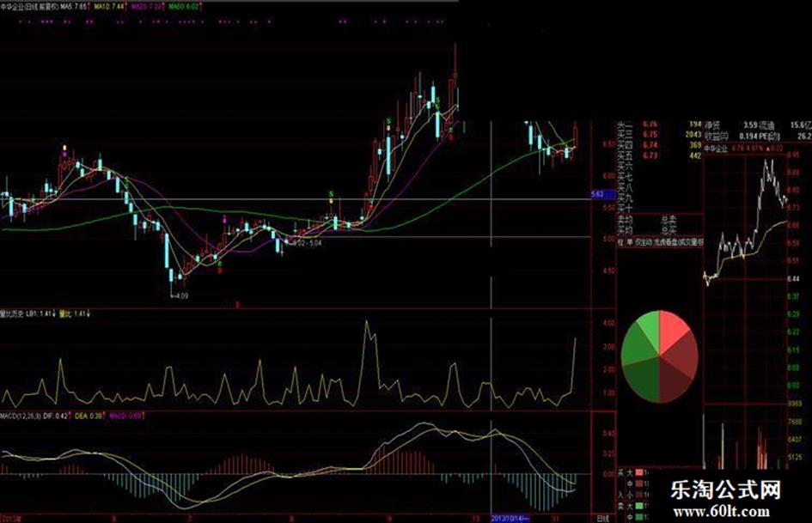Click the 卖五 6.73 order book row

(660, 155)
